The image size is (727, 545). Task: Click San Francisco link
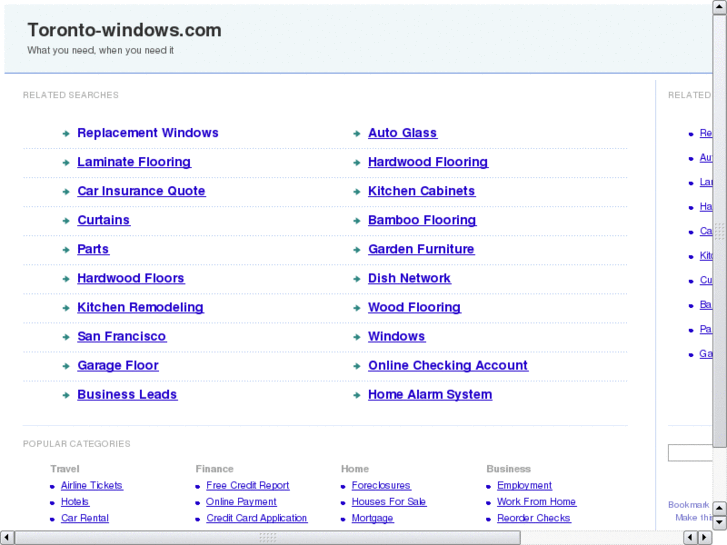coord(121,337)
